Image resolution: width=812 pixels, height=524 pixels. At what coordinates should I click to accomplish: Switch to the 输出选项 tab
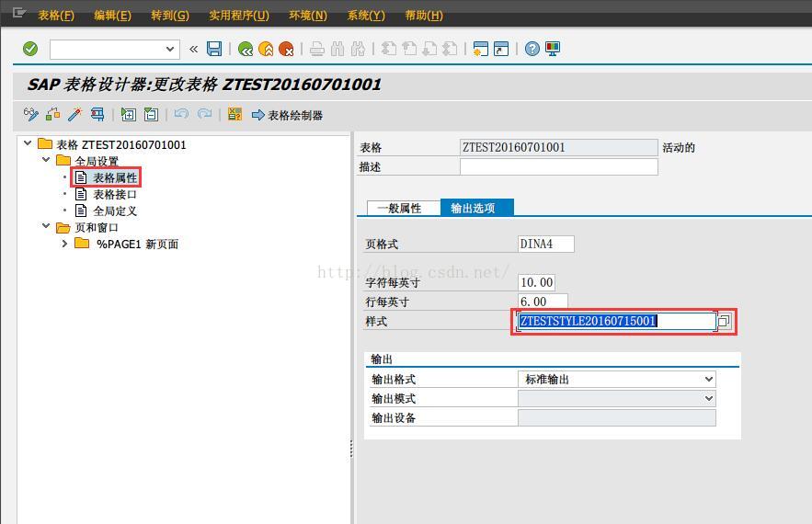coord(477,208)
